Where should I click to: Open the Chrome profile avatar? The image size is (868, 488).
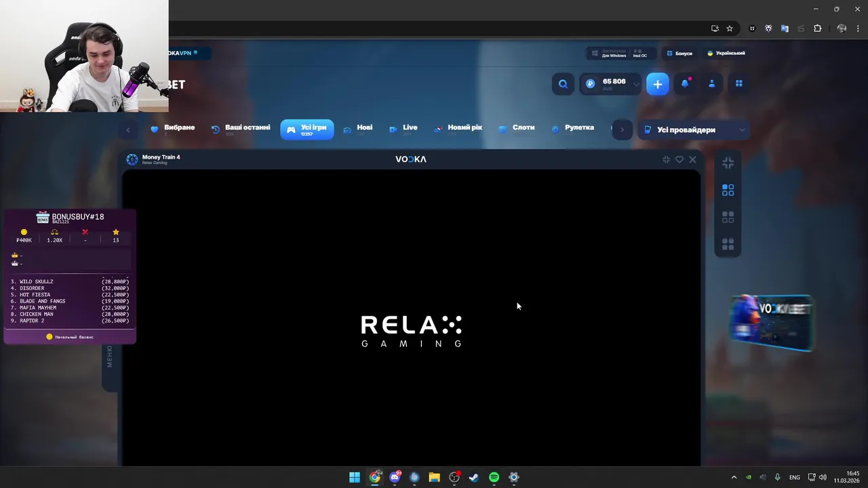(842, 28)
